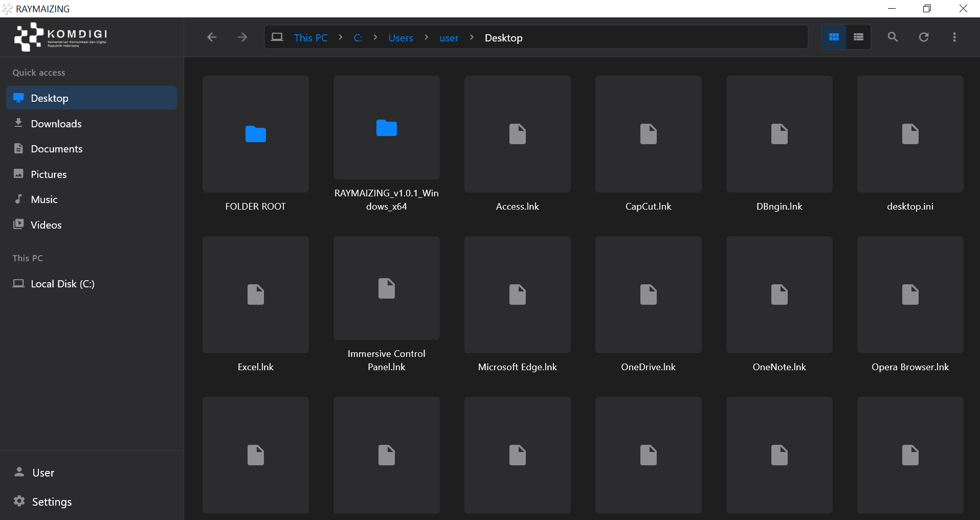The image size is (980, 520).
Task: Refresh the current folder
Action: tap(924, 37)
